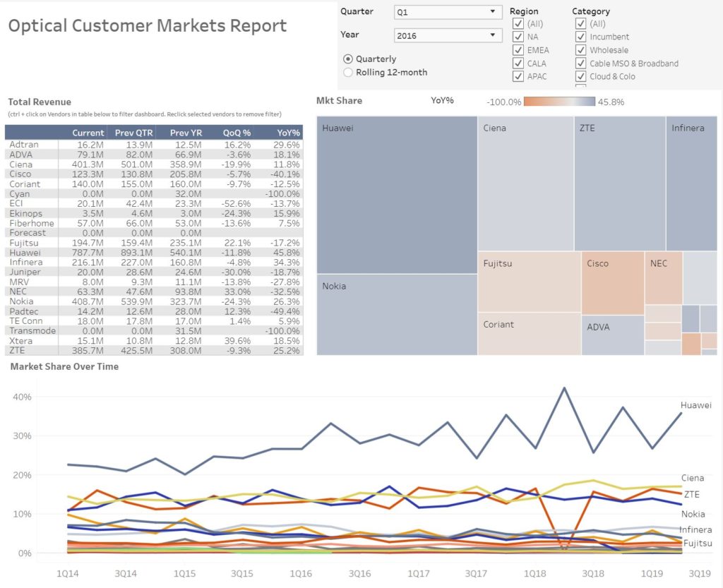Select the Quarterly radio option
723x588 pixels.
[348, 59]
